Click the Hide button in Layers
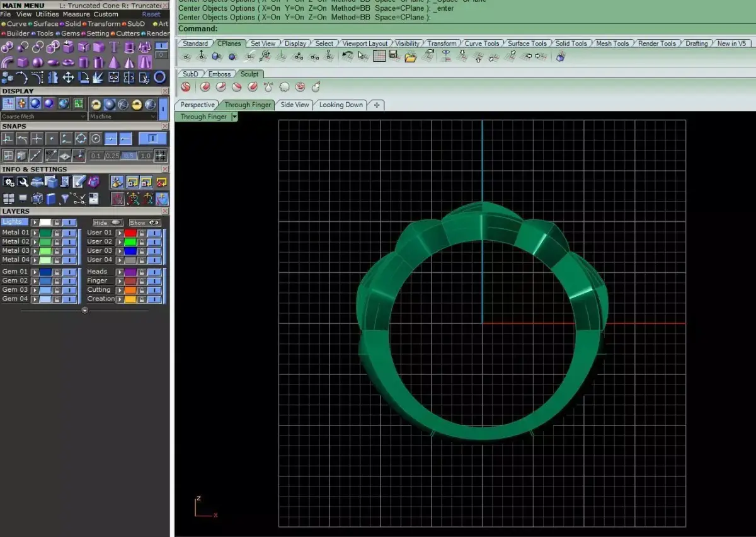Image resolution: width=756 pixels, height=537 pixels. click(x=108, y=222)
